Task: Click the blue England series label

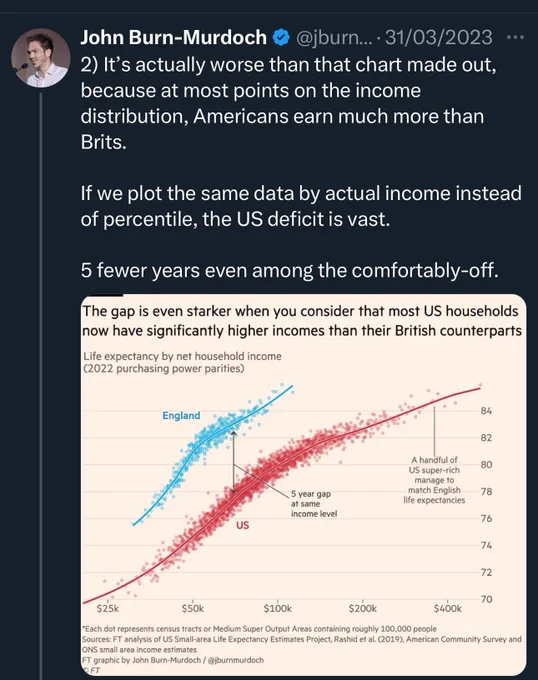Action: pyautogui.click(x=181, y=415)
